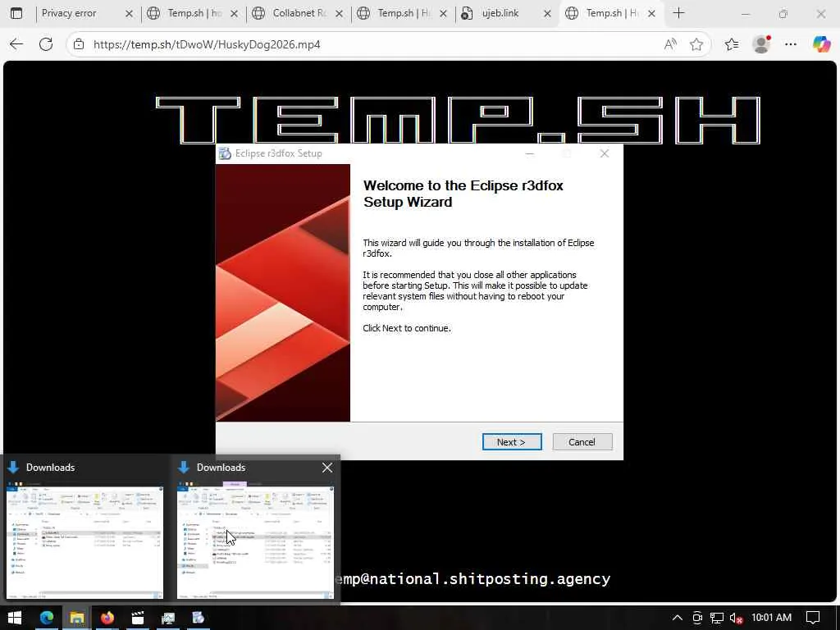The image size is (840, 630).
Task: Open network settings tray icon
Action: tap(717, 619)
